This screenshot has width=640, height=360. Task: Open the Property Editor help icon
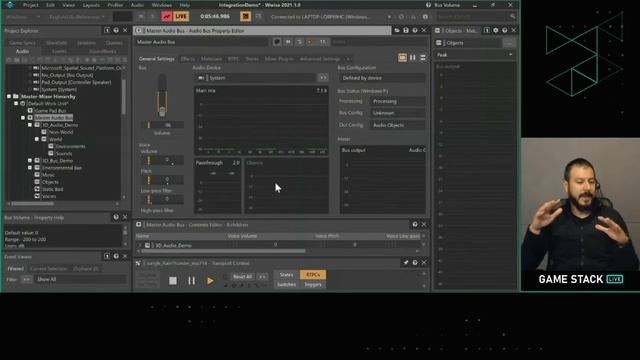(x=415, y=31)
